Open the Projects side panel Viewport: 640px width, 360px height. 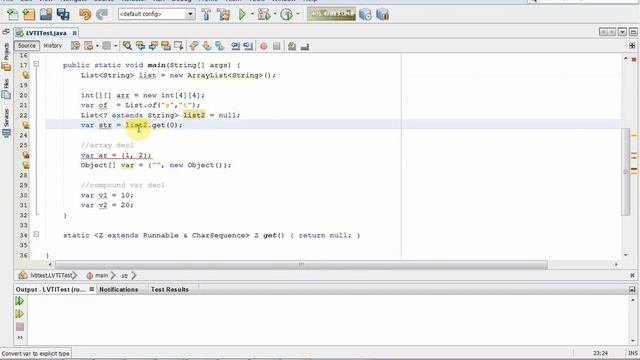pyautogui.click(x=6, y=56)
